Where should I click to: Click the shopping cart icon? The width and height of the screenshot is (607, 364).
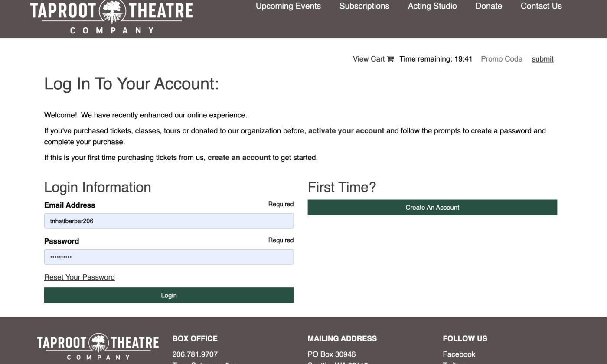pyautogui.click(x=391, y=59)
